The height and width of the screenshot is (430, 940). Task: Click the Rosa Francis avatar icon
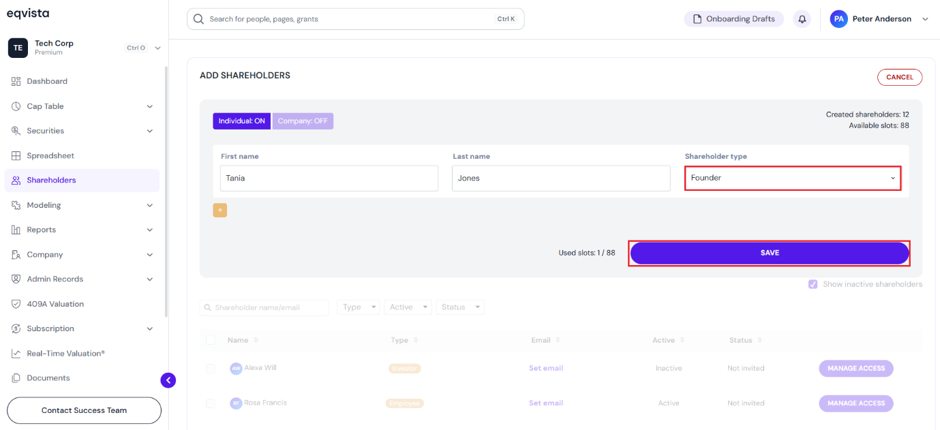236,403
